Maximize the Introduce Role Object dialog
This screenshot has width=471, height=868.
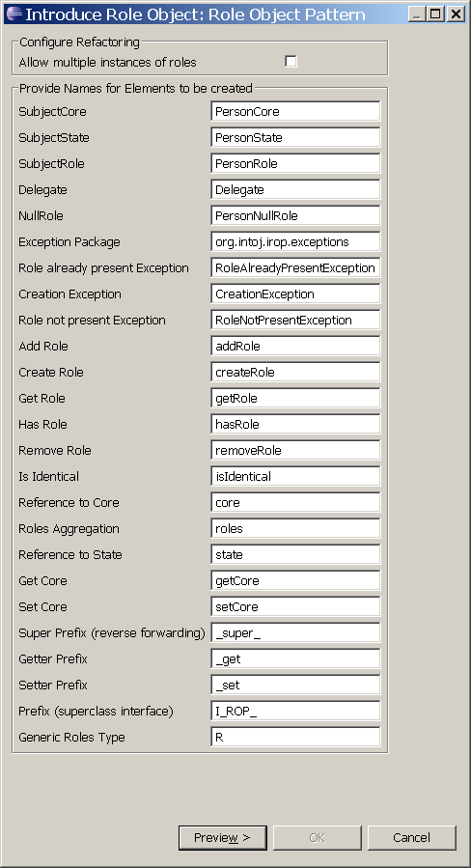pyautogui.click(x=435, y=14)
